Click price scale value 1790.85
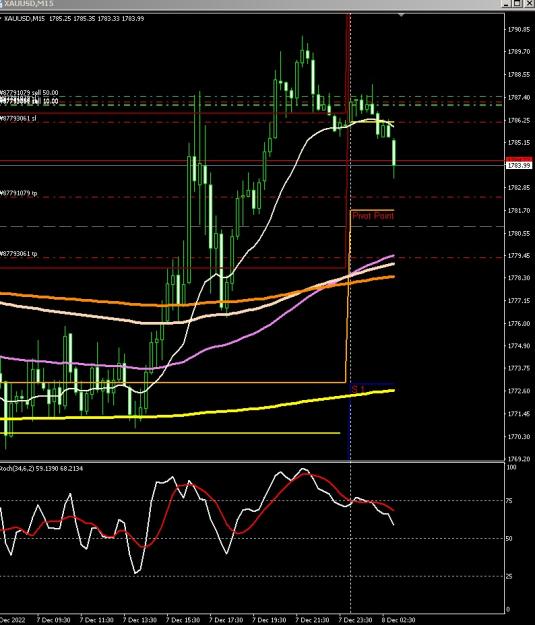The image size is (535, 625). click(519, 29)
